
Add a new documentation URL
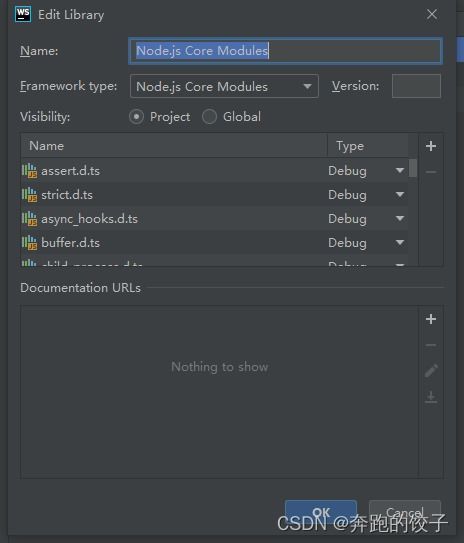[x=431, y=319]
